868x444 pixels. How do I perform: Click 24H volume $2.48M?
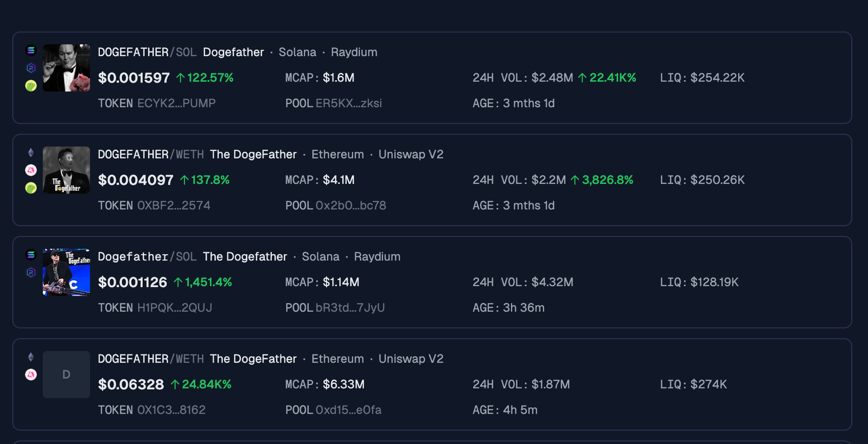click(x=552, y=78)
